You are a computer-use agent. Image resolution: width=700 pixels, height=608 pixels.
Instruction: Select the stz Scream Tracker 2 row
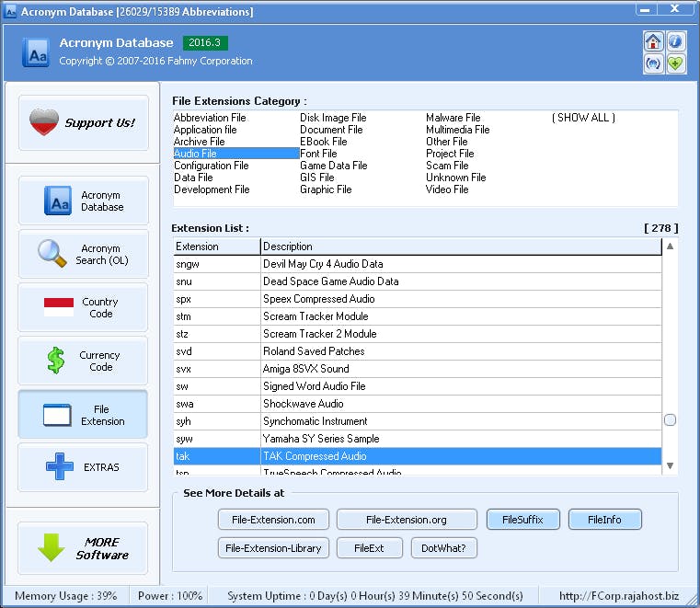(x=418, y=334)
